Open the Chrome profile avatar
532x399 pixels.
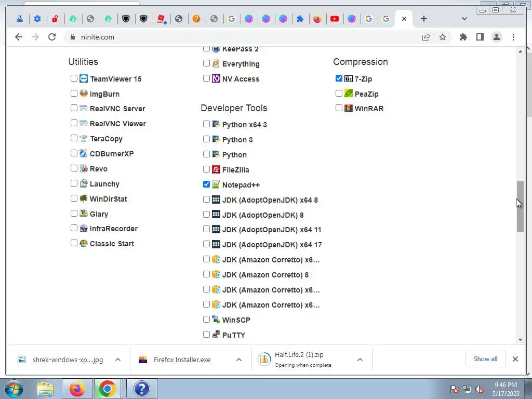pyautogui.click(x=497, y=37)
